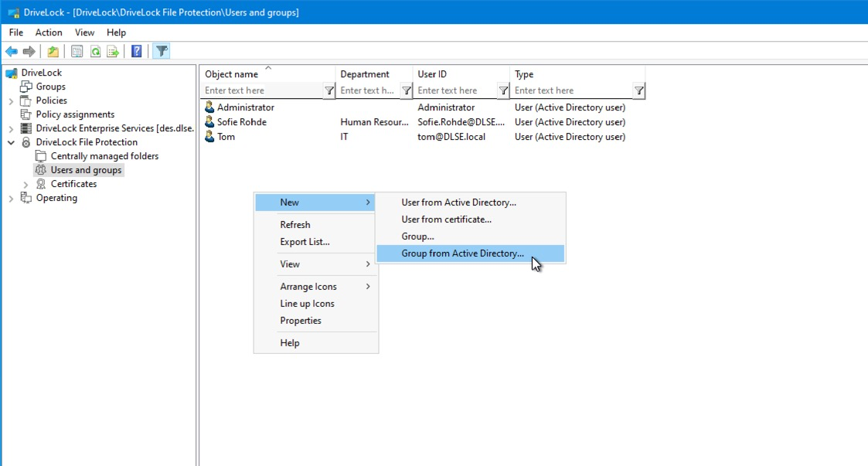Collapse the DriveLock File Protection node
This screenshot has height=466, width=868.
click(x=11, y=143)
